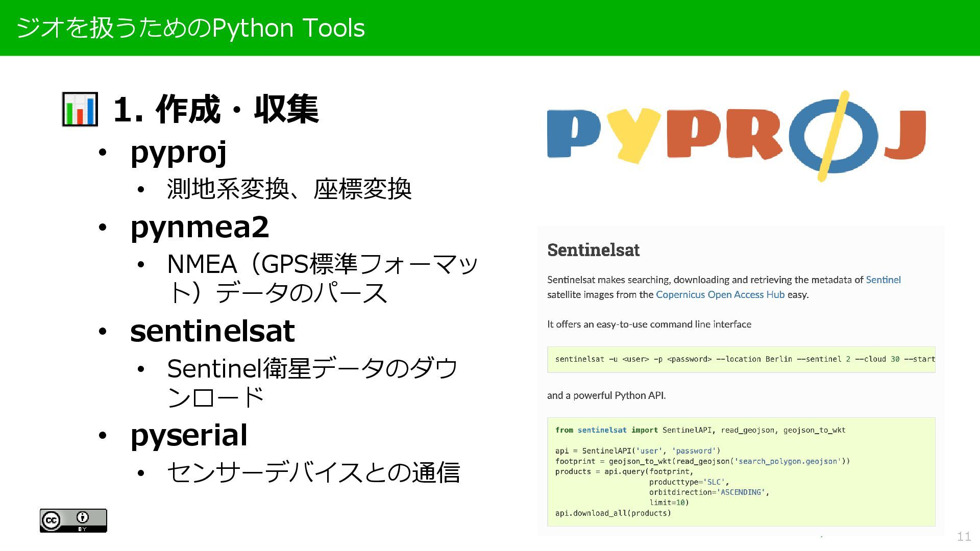Select the 'Sentinel衛星データのダウンロード' sub-bullet
This screenshot has width=980, height=551.
[313, 383]
